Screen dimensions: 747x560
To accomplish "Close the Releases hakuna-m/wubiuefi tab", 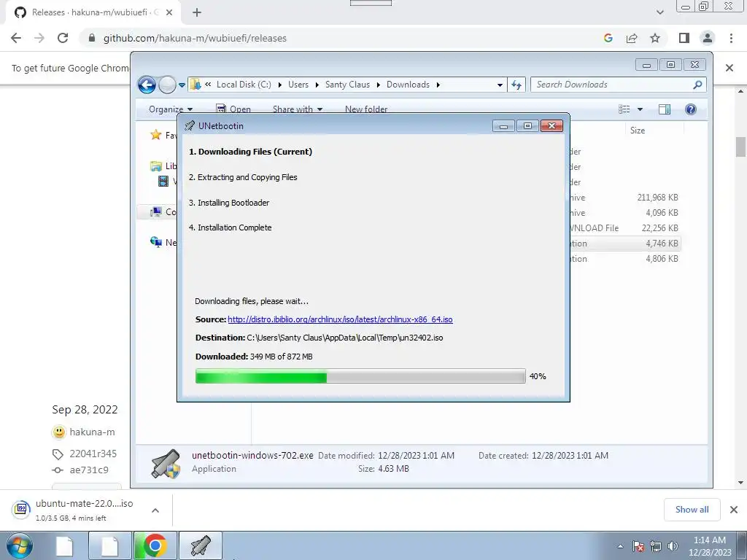I will (x=169, y=12).
